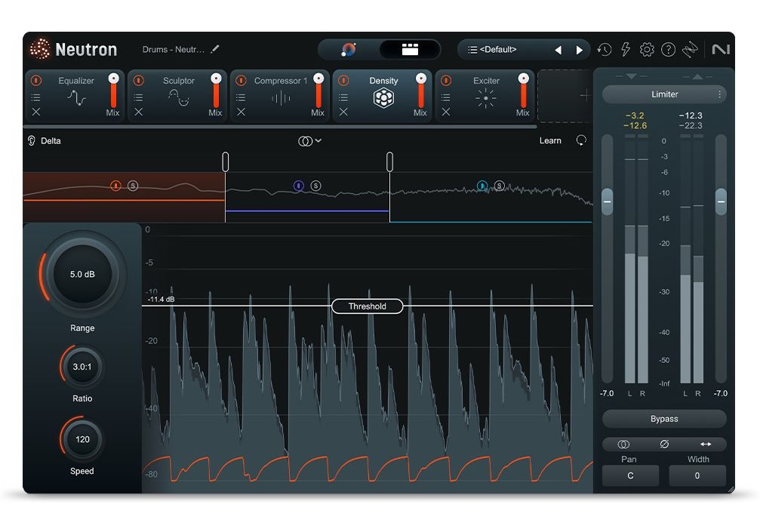Click the input gain slider handle

pos(608,201)
